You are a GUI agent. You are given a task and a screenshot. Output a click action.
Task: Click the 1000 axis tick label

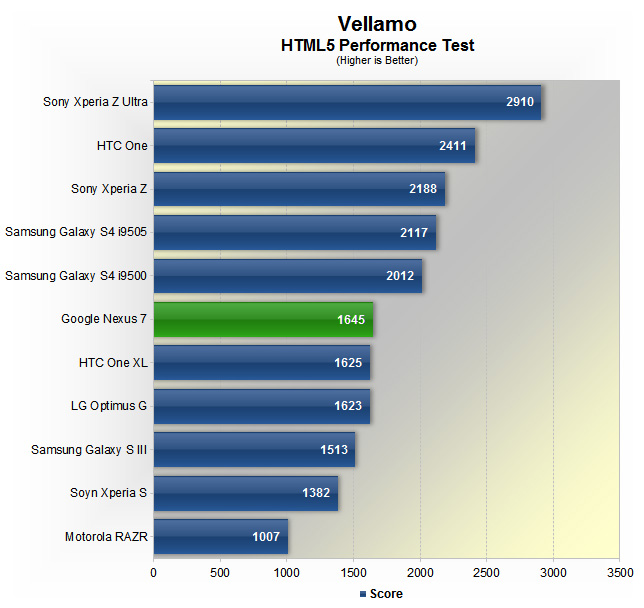tap(287, 573)
